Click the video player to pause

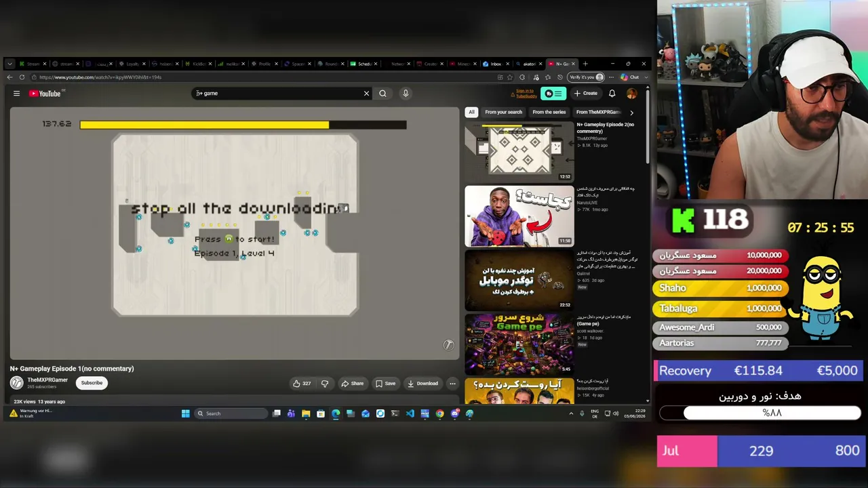(235, 232)
